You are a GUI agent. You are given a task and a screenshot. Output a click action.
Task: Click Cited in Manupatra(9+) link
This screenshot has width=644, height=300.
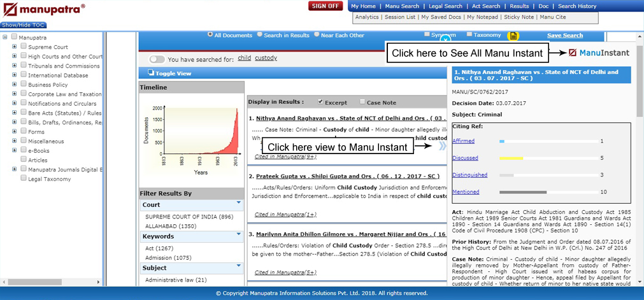(285, 157)
